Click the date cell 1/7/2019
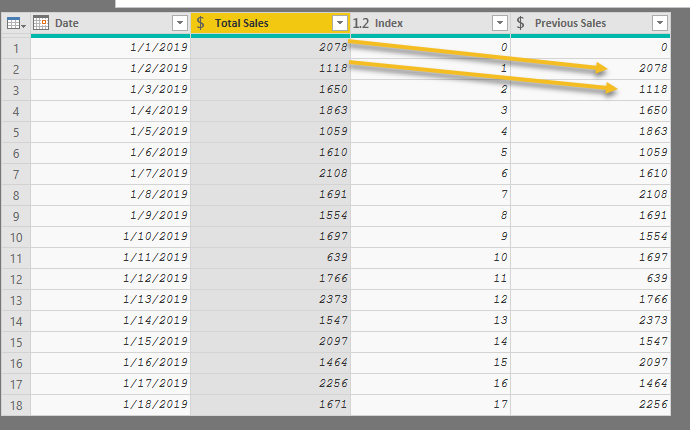This screenshot has height=430, width=690. (110, 174)
